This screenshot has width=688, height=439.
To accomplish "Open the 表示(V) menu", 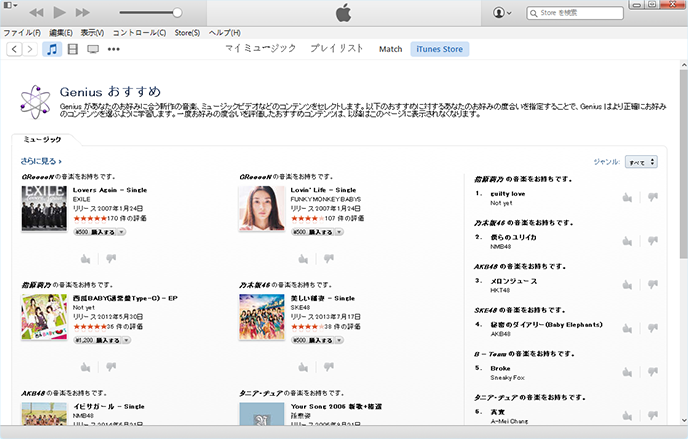I will (x=92, y=33).
